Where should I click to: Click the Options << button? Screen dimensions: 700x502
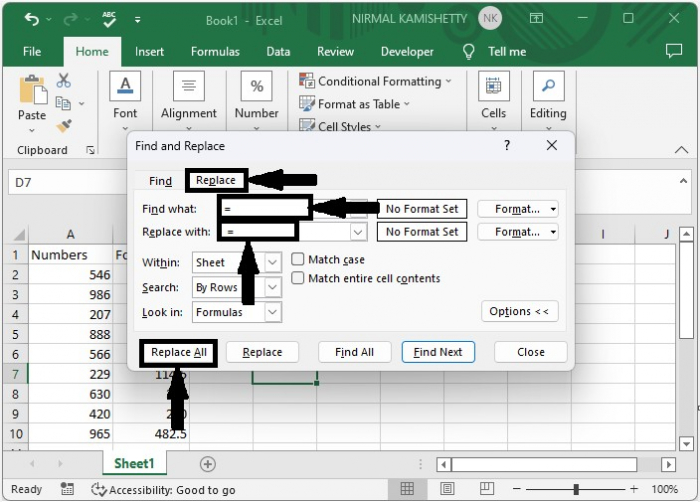point(520,311)
